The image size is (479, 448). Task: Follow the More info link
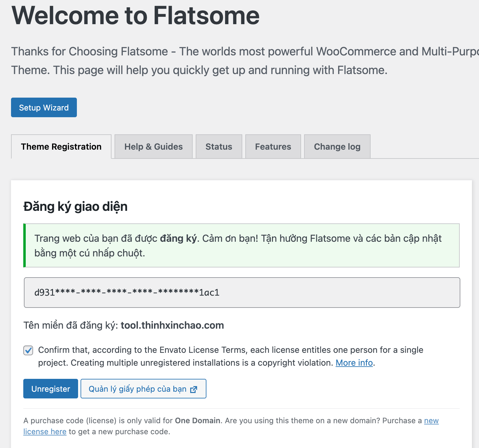(x=354, y=363)
